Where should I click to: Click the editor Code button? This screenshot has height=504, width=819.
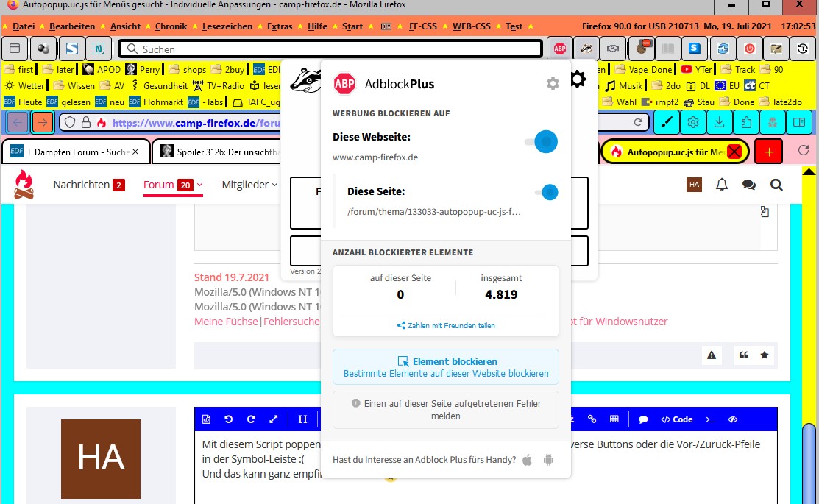tap(677, 419)
